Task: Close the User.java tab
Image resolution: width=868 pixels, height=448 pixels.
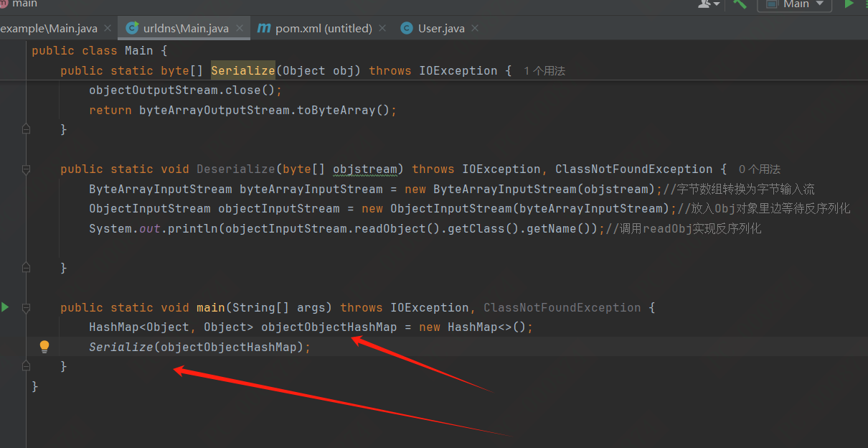Action: [x=475, y=29]
